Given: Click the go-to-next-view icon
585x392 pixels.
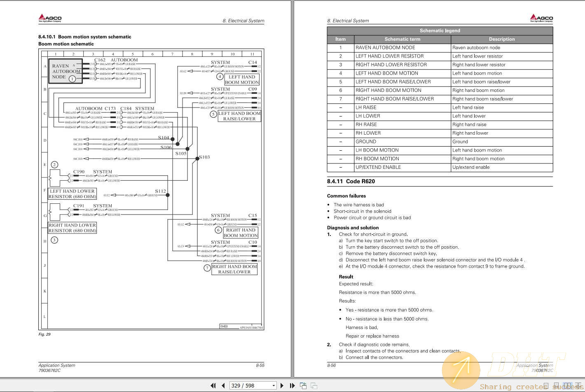Looking at the screenshot, I should (x=314, y=385).
